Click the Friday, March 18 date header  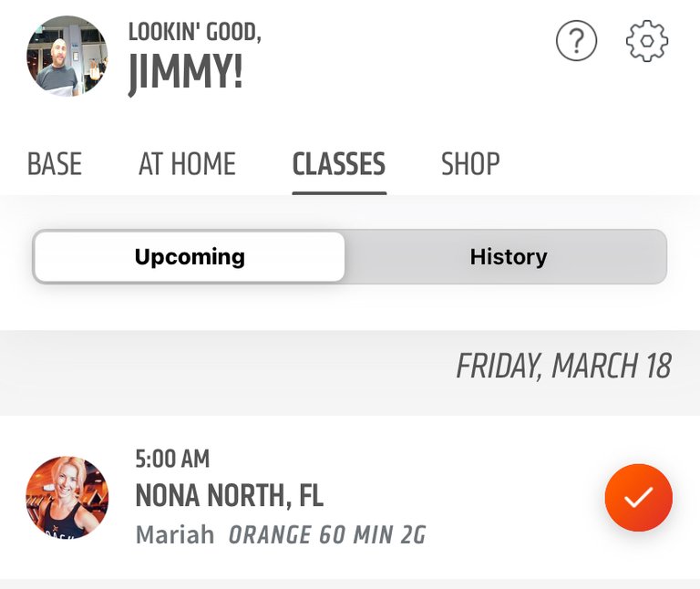pyautogui.click(x=563, y=366)
